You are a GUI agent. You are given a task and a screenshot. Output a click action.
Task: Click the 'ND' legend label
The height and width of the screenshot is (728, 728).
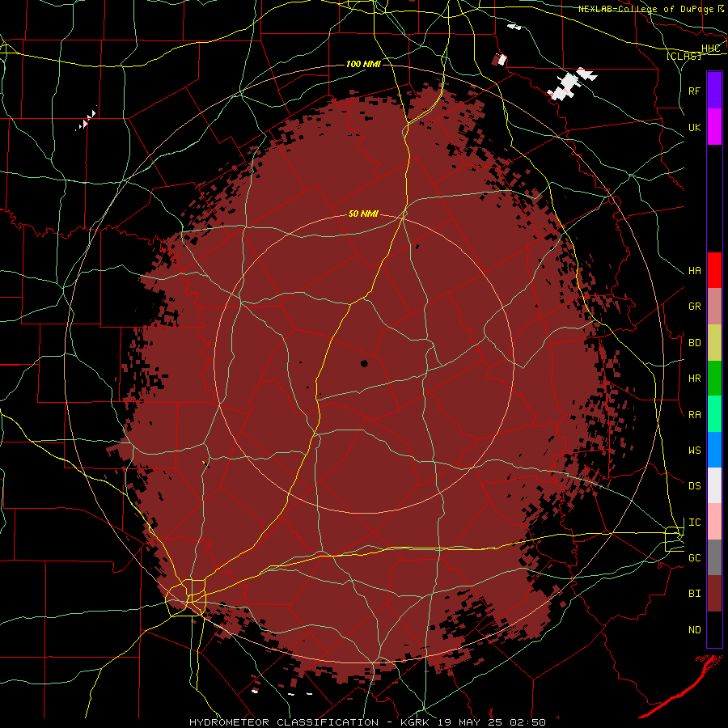[x=695, y=629]
